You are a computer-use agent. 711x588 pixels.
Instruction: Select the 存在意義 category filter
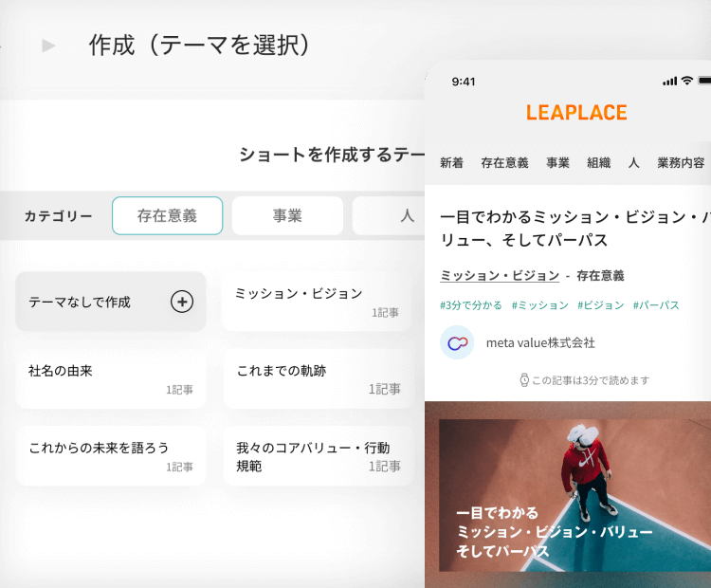[x=167, y=215]
